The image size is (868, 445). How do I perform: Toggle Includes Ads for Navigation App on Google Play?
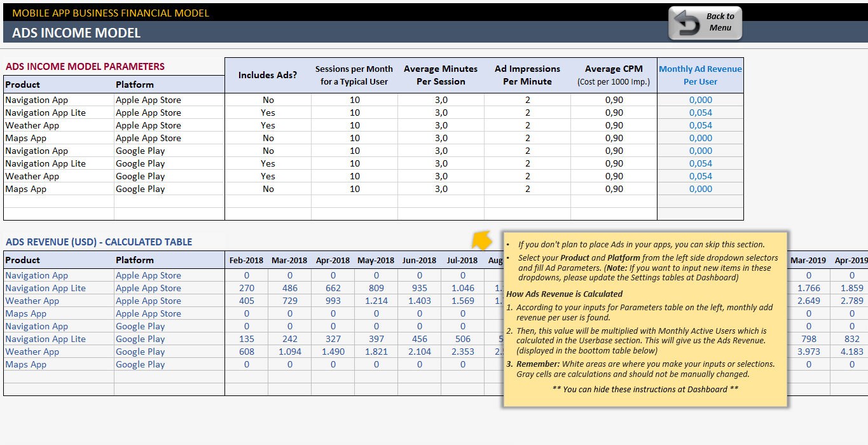(268, 151)
